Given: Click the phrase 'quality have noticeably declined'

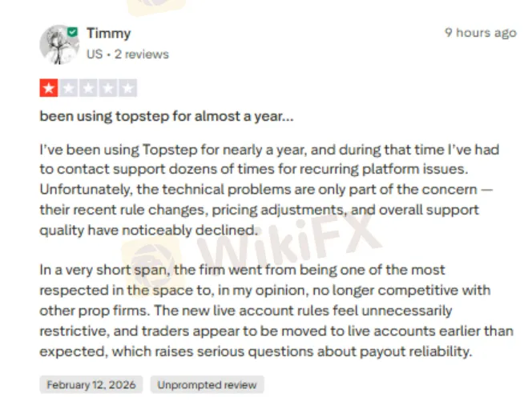Looking at the screenshot, I should click(x=149, y=230).
